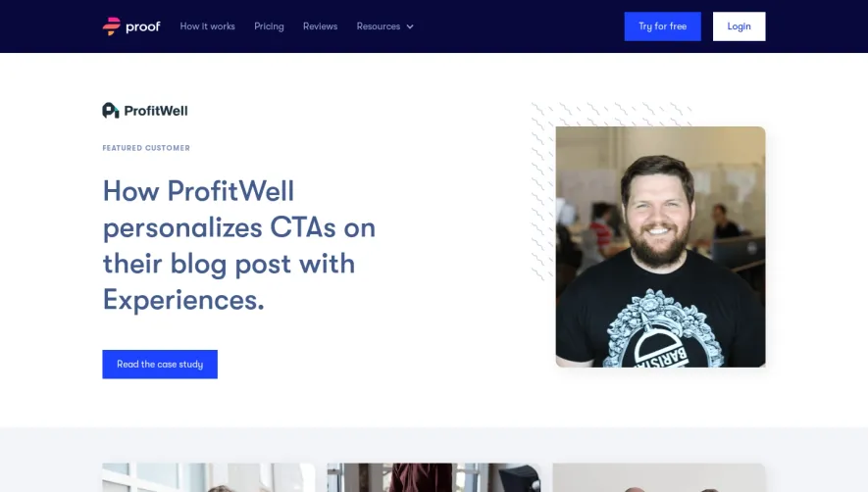This screenshot has height=492, width=868.
Task: Click the Resources chevron arrow
Action: pyautogui.click(x=410, y=26)
